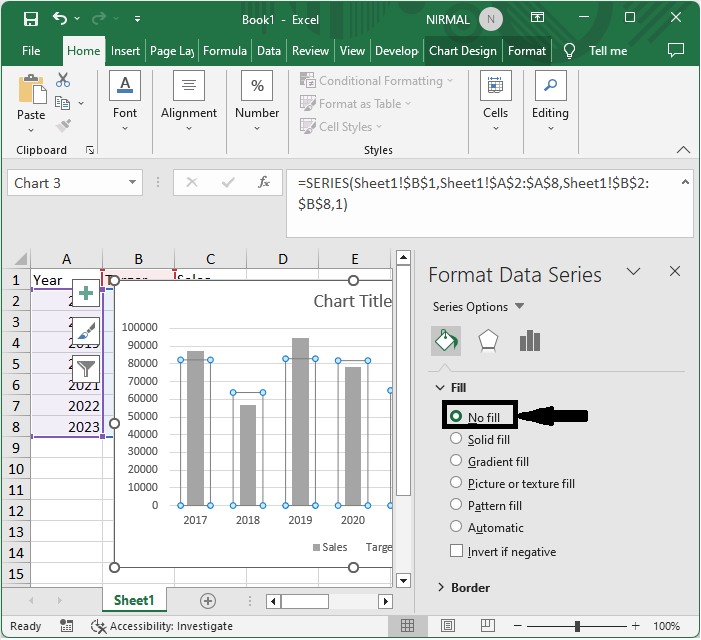Switch to the Chart Design tab
This screenshot has height=640, width=701.
coord(462,51)
